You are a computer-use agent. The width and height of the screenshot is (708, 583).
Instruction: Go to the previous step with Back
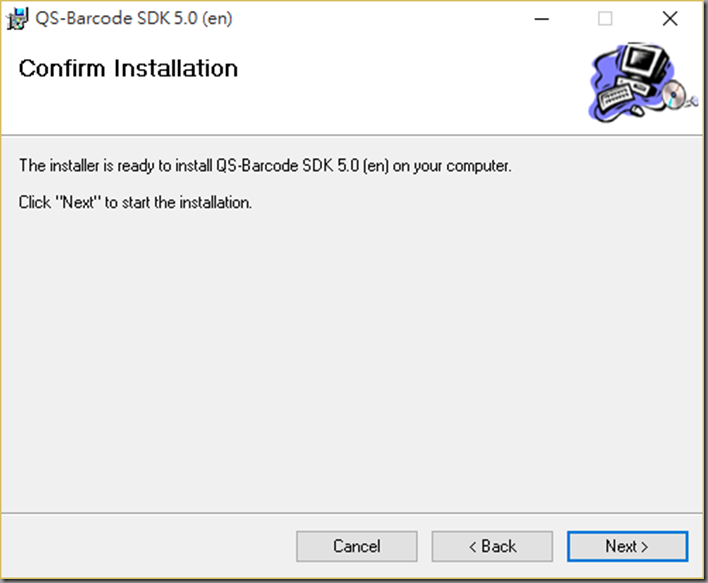[x=492, y=546]
